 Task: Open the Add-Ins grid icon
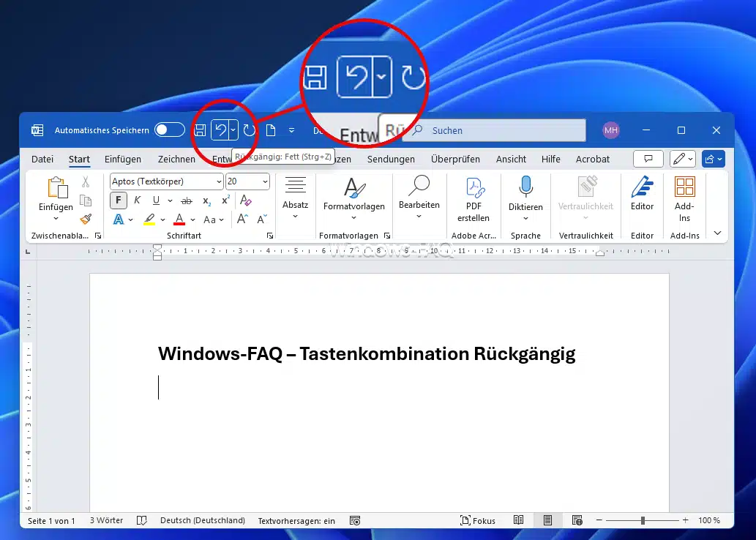(684, 187)
